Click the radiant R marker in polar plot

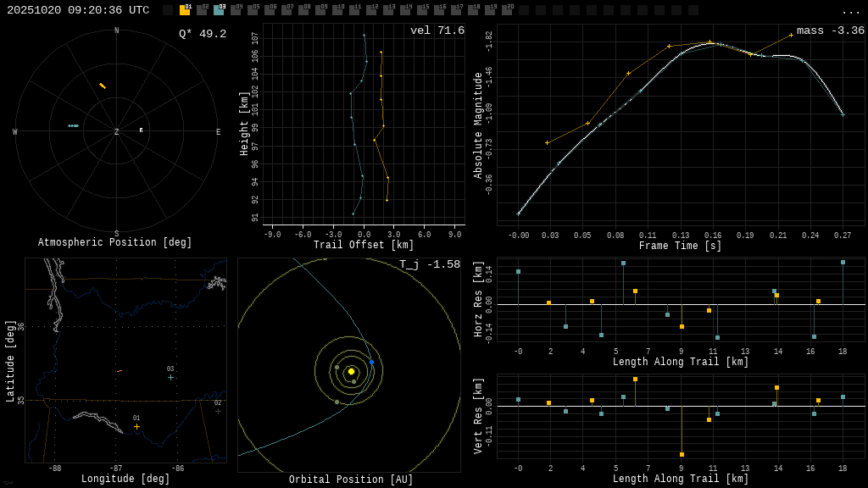(x=141, y=130)
